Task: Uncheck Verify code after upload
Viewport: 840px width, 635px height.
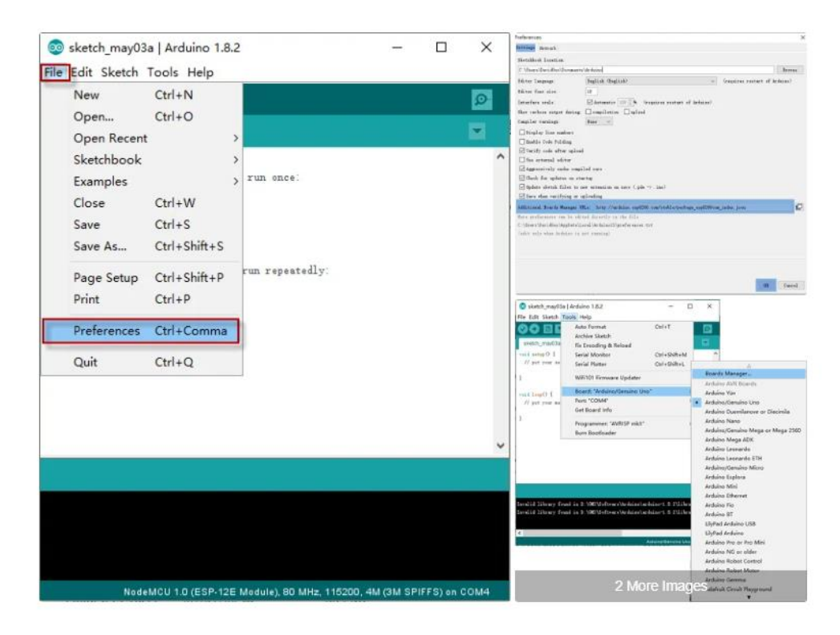Action: click(522, 151)
